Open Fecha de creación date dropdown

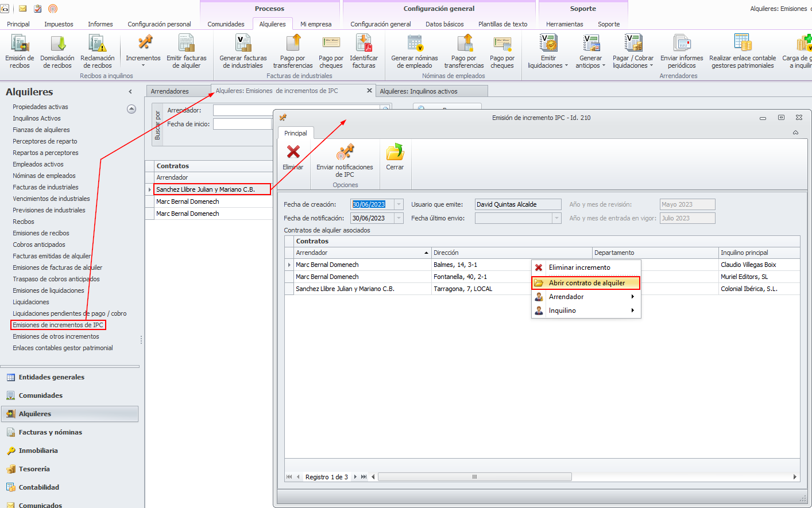pyautogui.click(x=399, y=204)
